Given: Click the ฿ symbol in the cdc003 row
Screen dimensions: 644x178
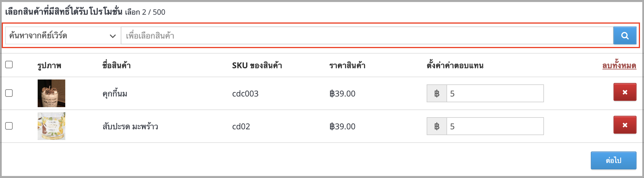Looking at the screenshot, I should click(x=437, y=93).
